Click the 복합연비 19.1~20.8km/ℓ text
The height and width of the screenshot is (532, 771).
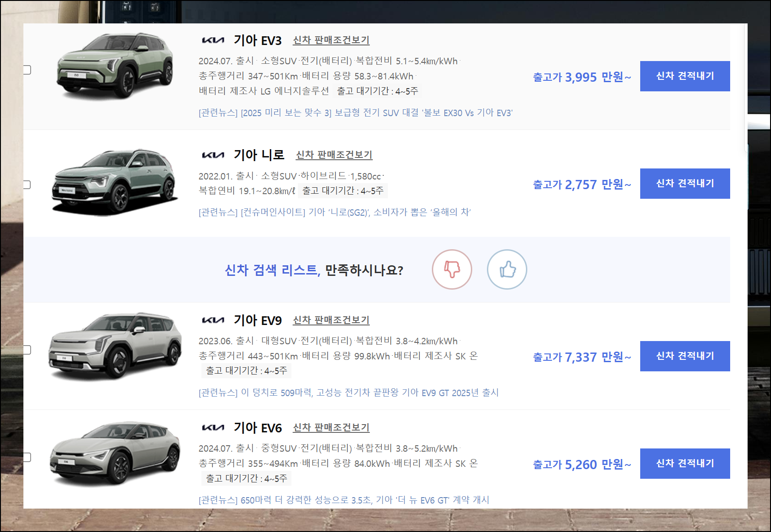click(x=247, y=191)
